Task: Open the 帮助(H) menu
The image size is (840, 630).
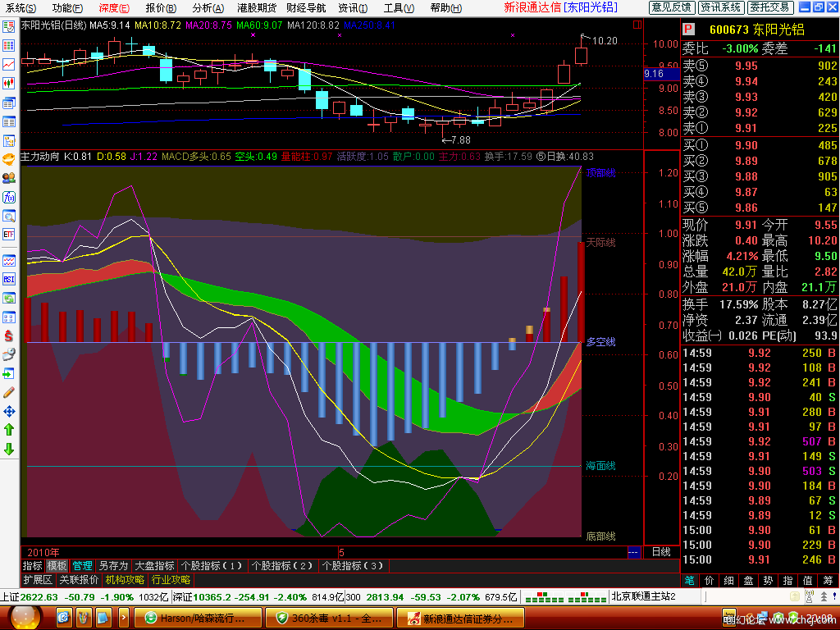Action: pos(445,7)
